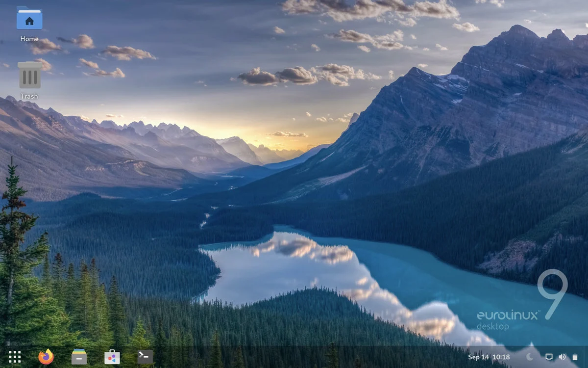Open the applications grid launcher
This screenshot has height=368, width=588.
15,357
